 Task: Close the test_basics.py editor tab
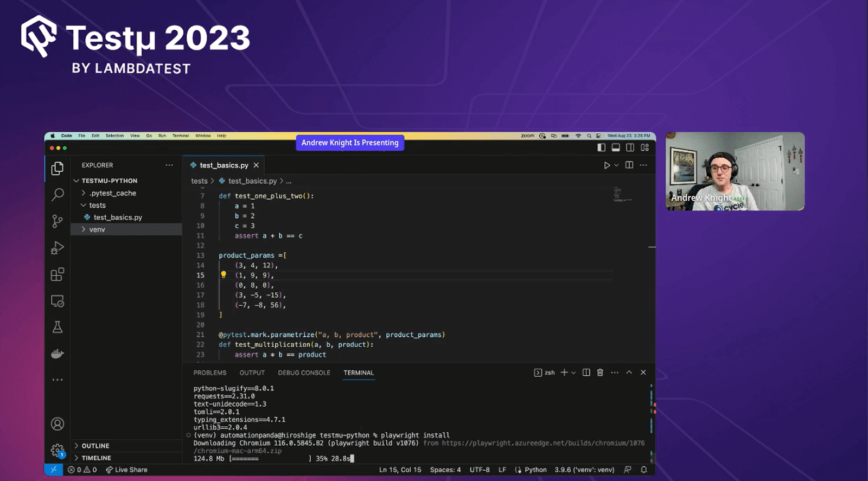[256, 165]
